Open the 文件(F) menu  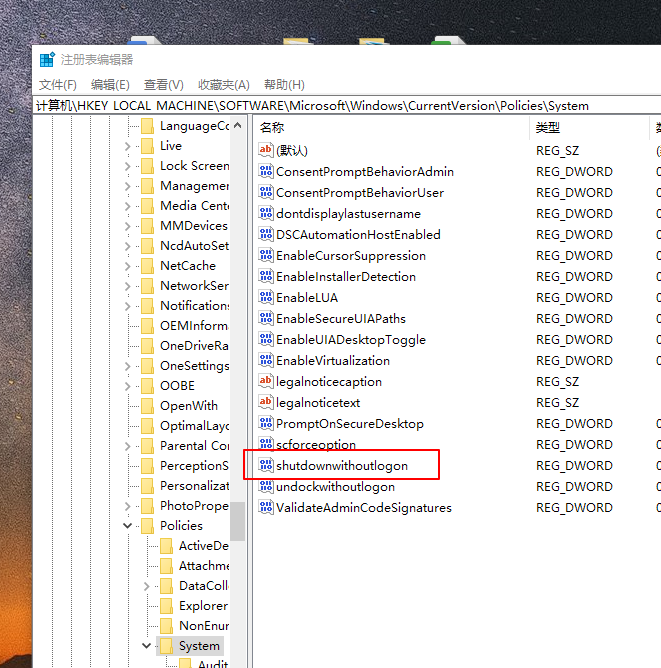tap(58, 85)
